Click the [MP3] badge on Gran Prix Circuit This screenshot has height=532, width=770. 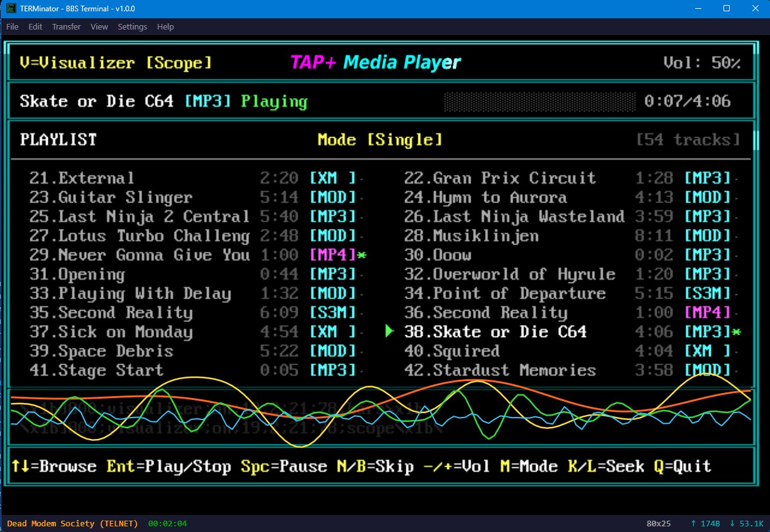coord(709,178)
